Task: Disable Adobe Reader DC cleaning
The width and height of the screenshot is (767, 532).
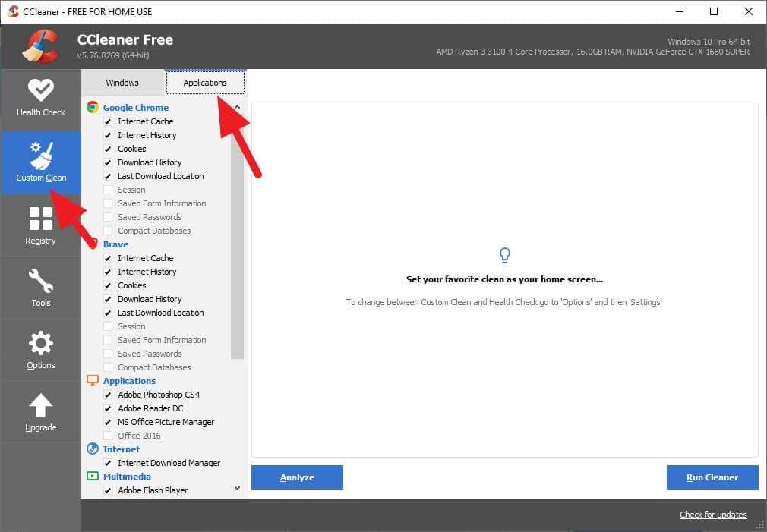Action: click(109, 408)
